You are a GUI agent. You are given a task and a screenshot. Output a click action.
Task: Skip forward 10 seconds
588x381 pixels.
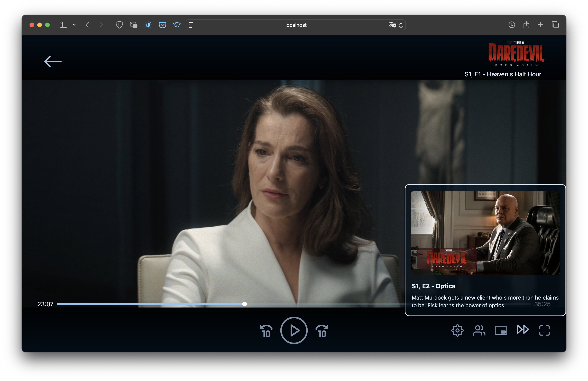322,331
